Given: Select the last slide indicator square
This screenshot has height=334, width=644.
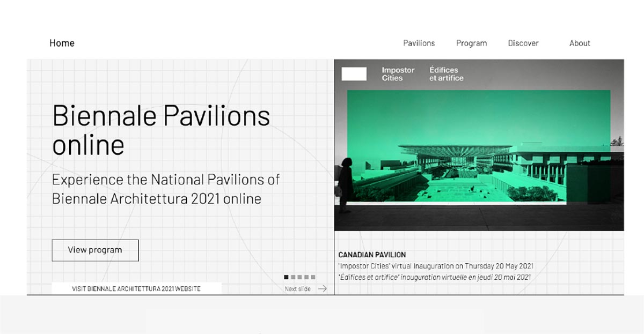Looking at the screenshot, I should click(x=313, y=277).
